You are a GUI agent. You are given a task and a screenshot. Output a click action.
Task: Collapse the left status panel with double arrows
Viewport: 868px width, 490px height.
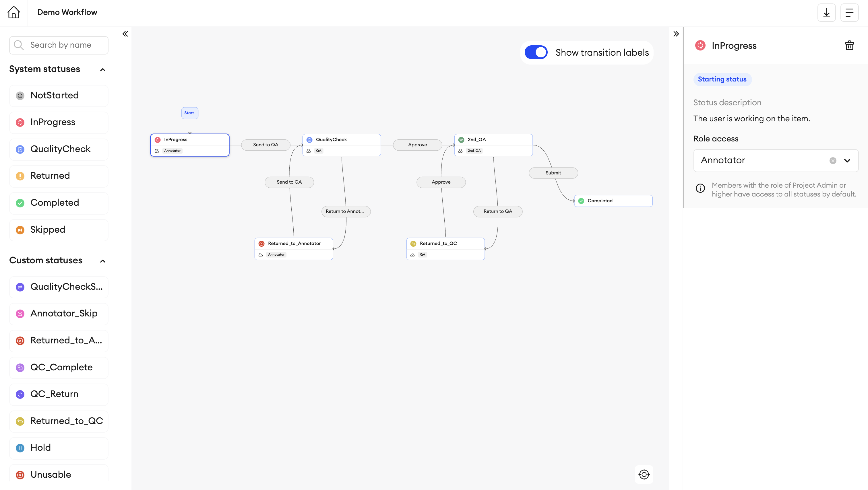pyautogui.click(x=125, y=34)
